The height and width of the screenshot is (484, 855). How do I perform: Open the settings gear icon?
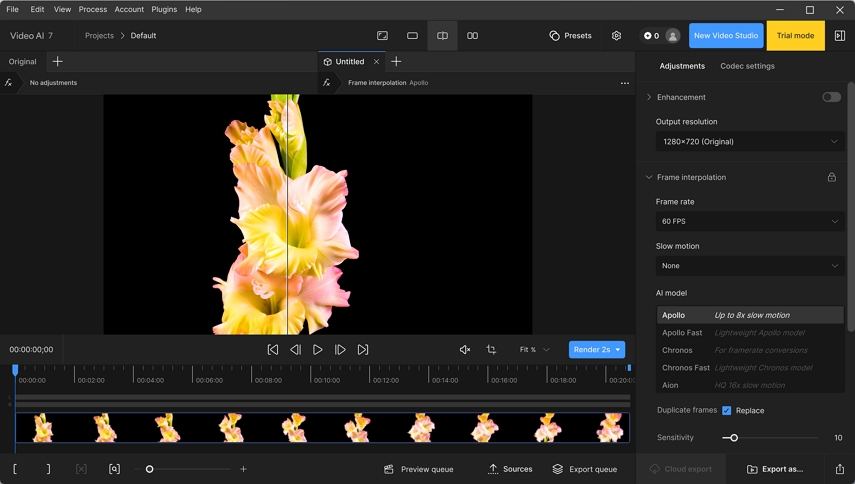click(616, 35)
